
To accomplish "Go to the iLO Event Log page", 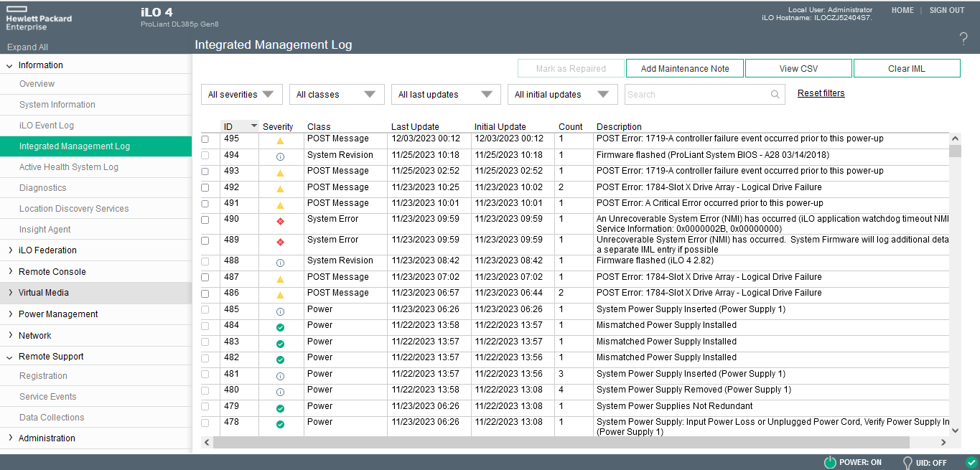I will pyautogui.click(x=47, y=126).
